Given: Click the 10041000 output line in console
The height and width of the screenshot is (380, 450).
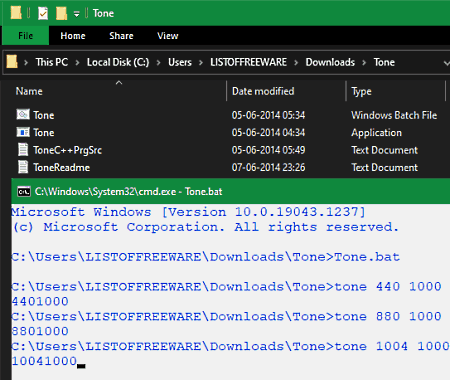Looking at the screenshot, I should [x=44, y=361].
